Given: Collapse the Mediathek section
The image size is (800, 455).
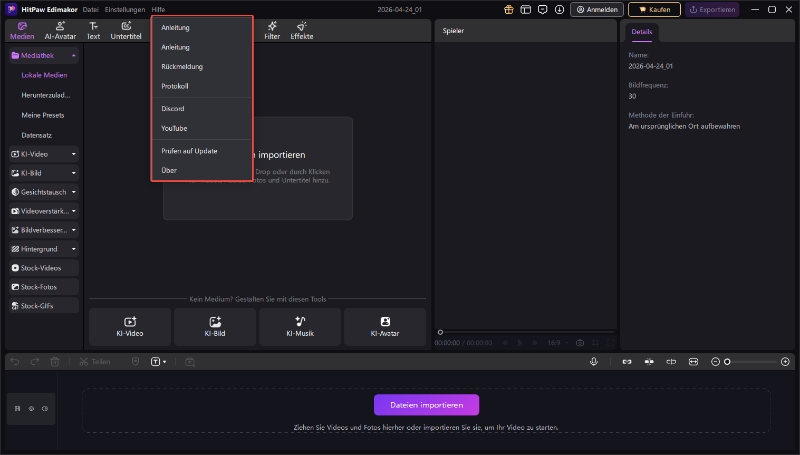Looking at the screenshot, I should [x=73, y=56].
